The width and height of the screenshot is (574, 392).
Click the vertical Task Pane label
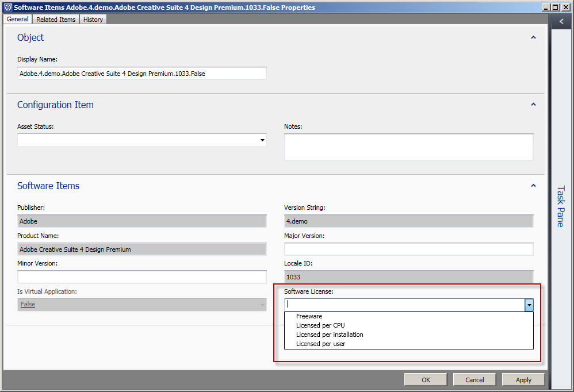[x=561, y=206]
